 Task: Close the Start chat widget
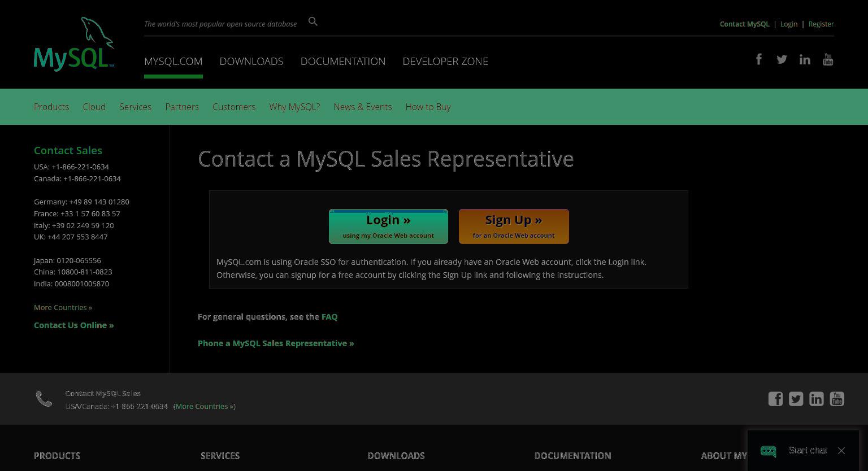click(x=841, y=451)
